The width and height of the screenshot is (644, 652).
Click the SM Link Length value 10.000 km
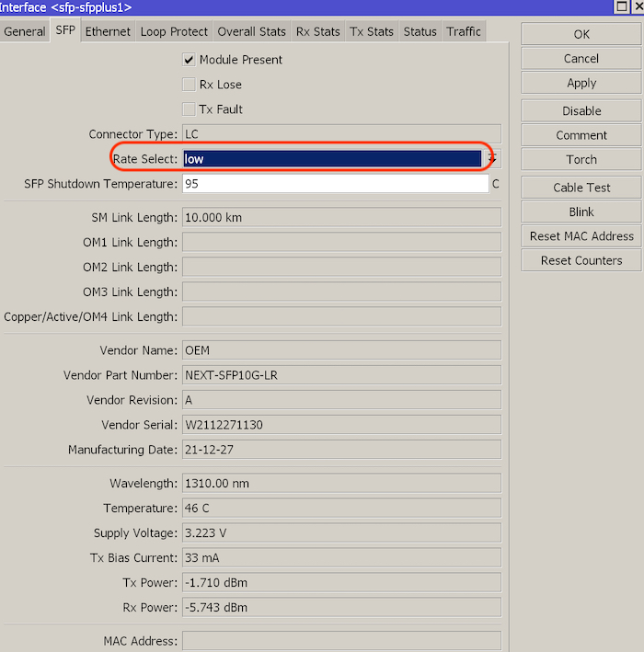(341, 217)
